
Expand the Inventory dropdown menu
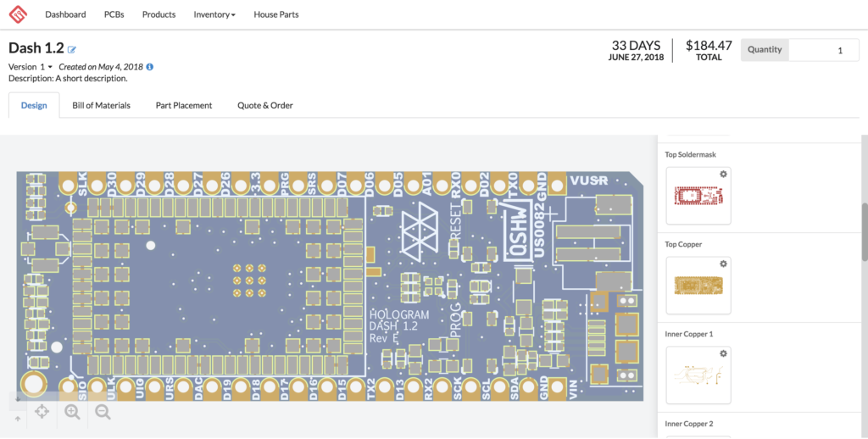[x=214, y=14]
